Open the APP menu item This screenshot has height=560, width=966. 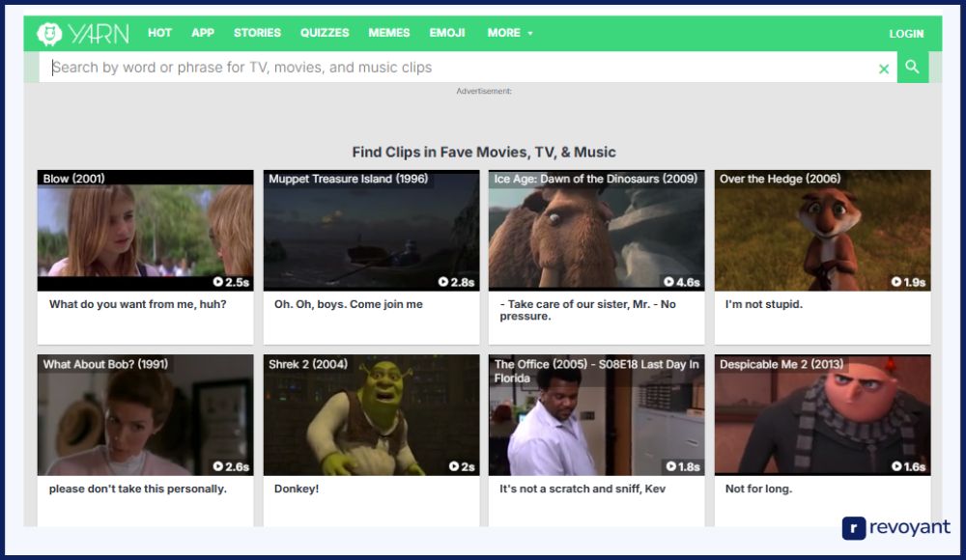click(x=203, y=33)
